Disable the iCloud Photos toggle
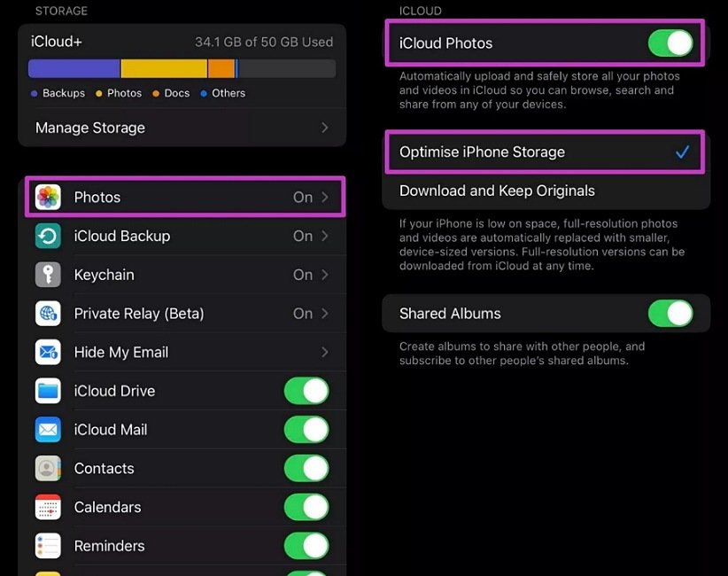728x576 pixels. point(670,43)
